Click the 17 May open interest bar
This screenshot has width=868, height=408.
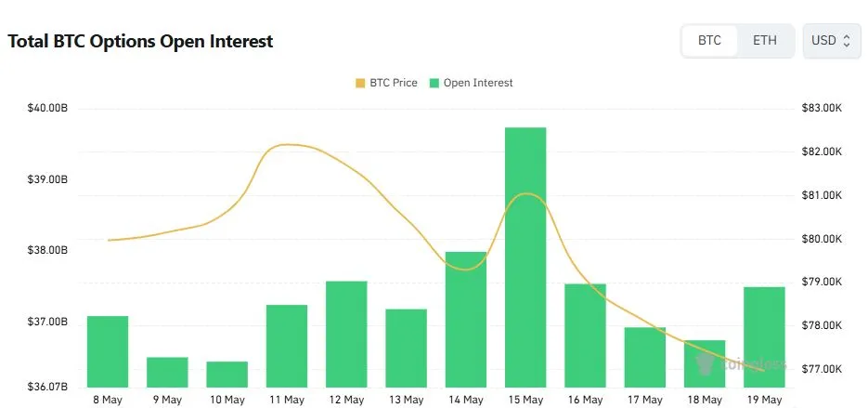[x=645, y=357]
